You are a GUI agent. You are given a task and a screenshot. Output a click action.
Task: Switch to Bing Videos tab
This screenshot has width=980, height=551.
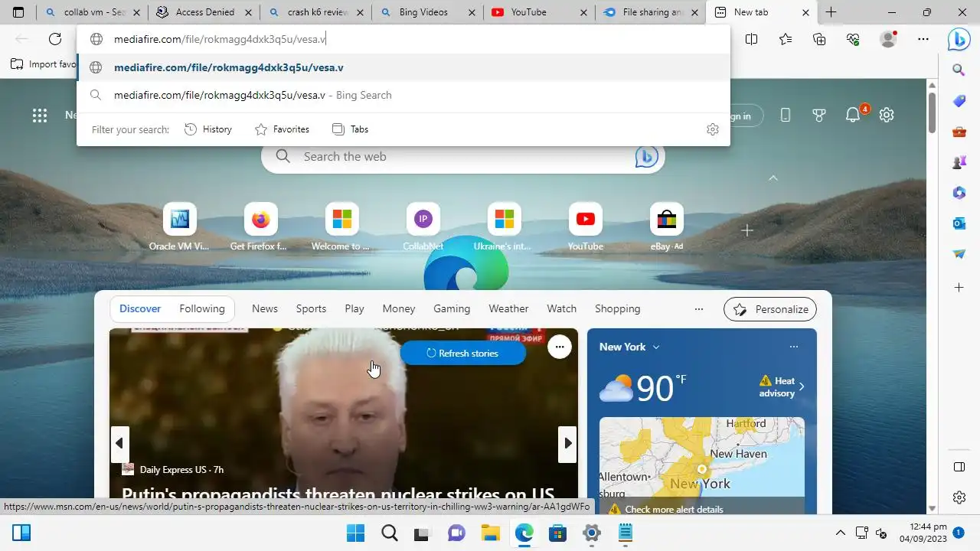click(x=428, y=12)
